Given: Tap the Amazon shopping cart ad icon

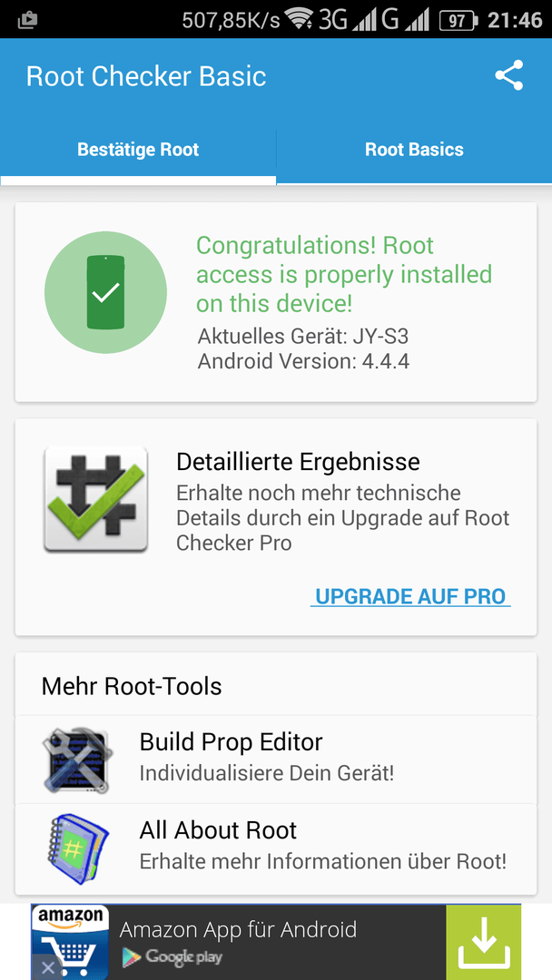Looking at the screenshot, I should 70,942.
